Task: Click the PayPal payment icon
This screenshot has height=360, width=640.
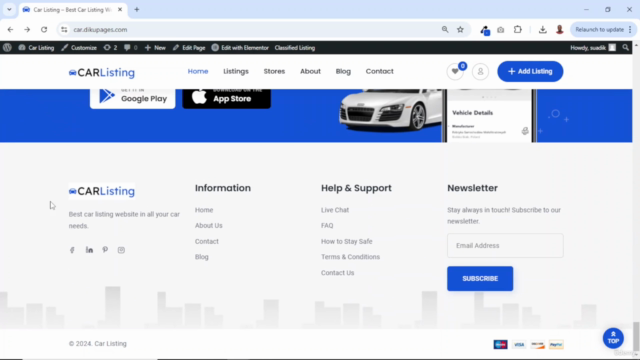Action: coord(556,344)
